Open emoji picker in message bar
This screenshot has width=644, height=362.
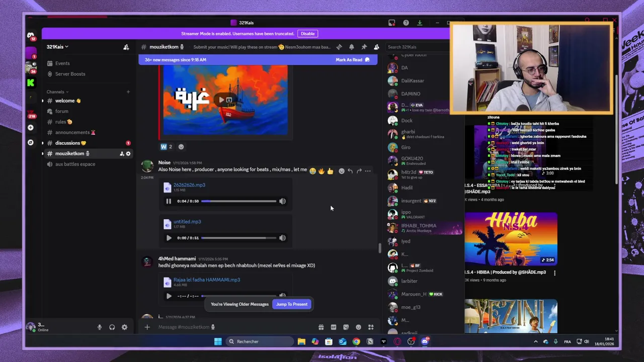[x=358, y=327]
